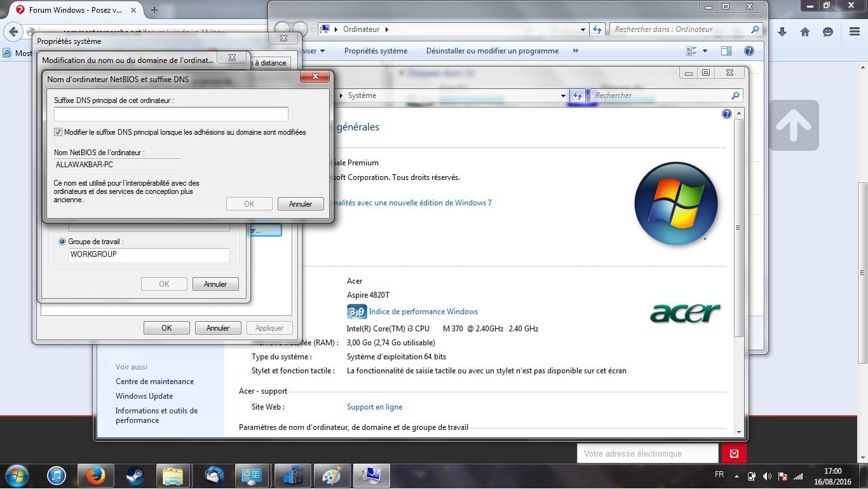This screenshot has width=868, height=489.
Task: Uncheck the Modifier le suffixe DNS principal checkbox
Action: click(58, 132)
